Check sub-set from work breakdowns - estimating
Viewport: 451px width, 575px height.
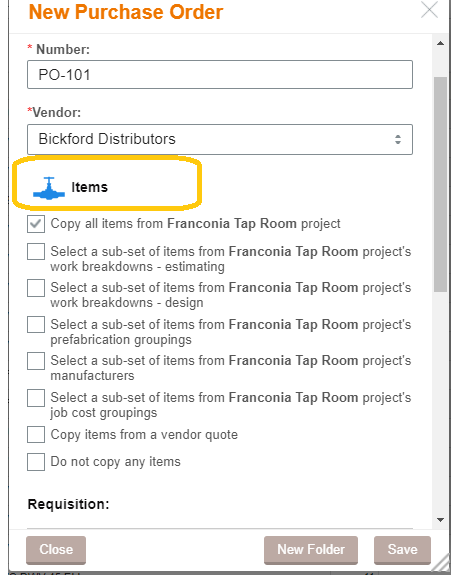click(x=36, y=252)
